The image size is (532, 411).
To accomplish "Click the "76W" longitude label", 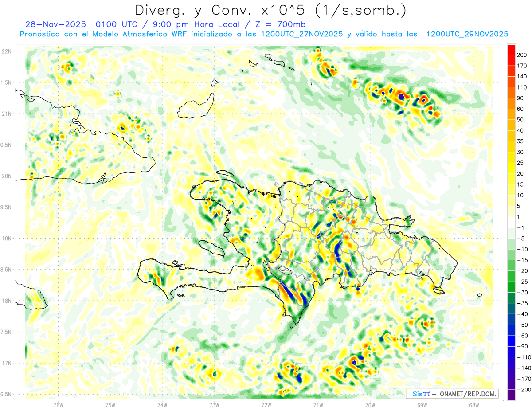I will pos(58,405).
